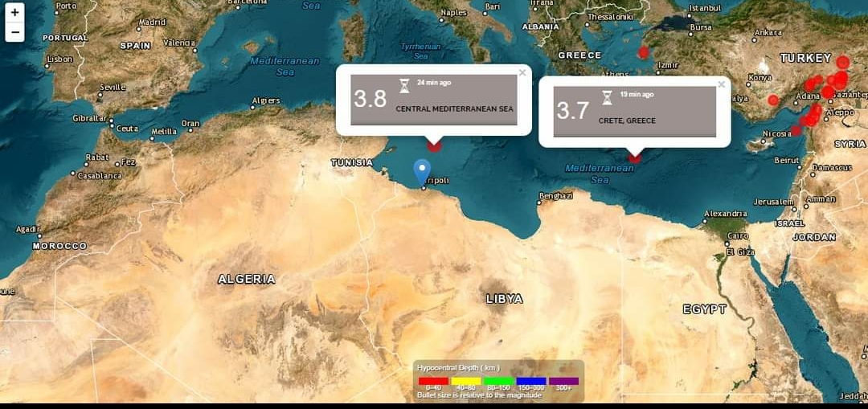Click the purple 300+ km depth swatch
The width and height of the screenshot is (868, 409).
[x=563, y=381]
